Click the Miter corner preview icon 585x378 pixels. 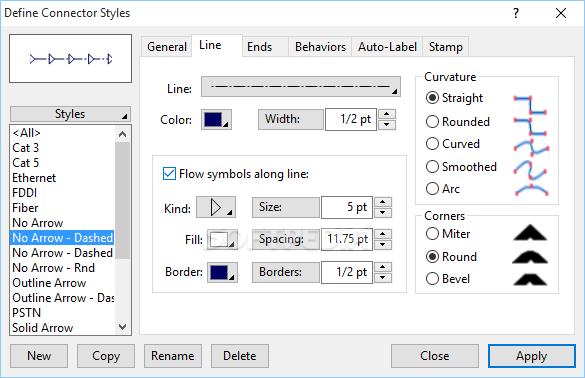(x=530, y=232)
